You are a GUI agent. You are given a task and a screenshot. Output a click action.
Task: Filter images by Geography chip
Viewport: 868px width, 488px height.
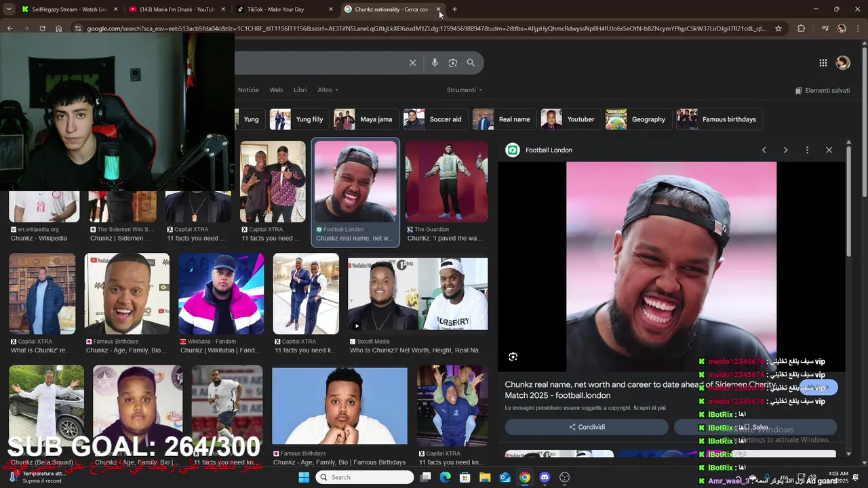pos(637,119)
